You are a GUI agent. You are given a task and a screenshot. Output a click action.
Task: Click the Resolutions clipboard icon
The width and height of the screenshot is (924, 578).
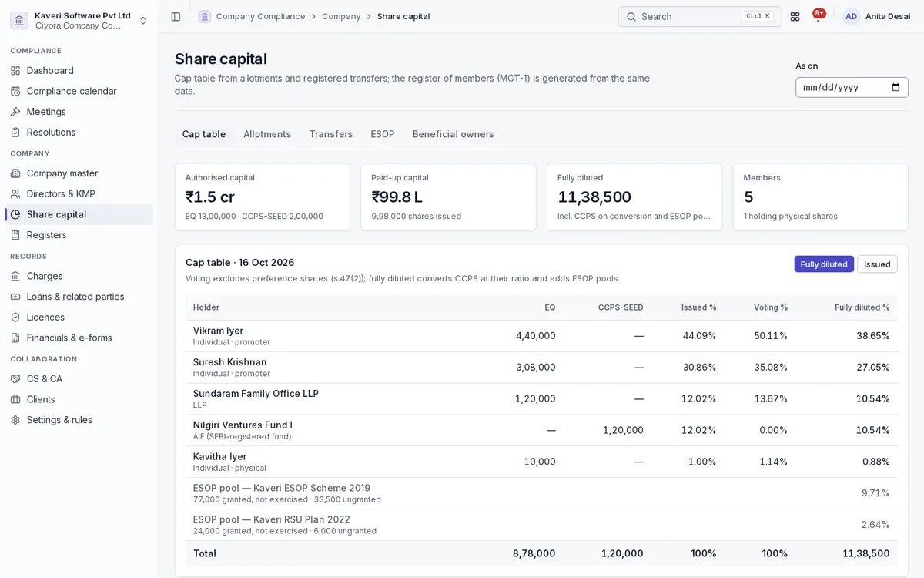pyautogui.click(x=15, y=133)
